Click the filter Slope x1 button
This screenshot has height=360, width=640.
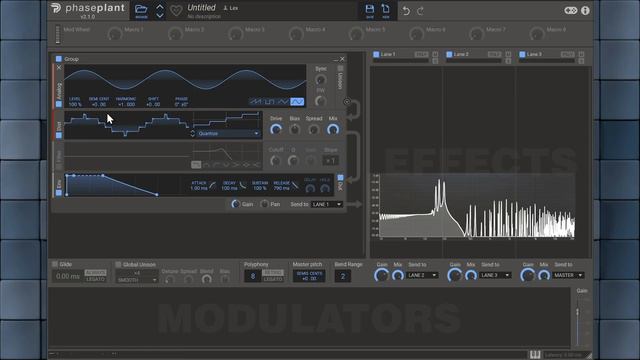coord(330,160)
